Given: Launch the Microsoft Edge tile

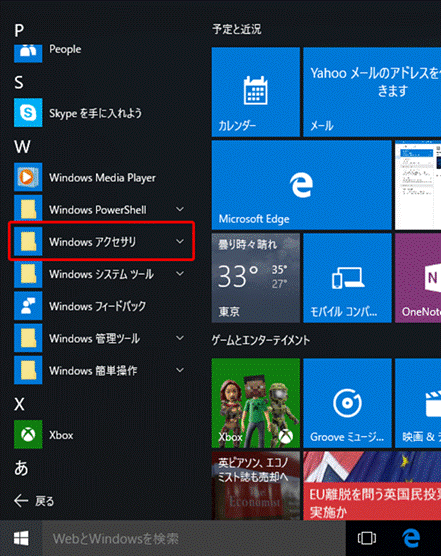Looking at the screenshot, I should (x=302, y=185).
